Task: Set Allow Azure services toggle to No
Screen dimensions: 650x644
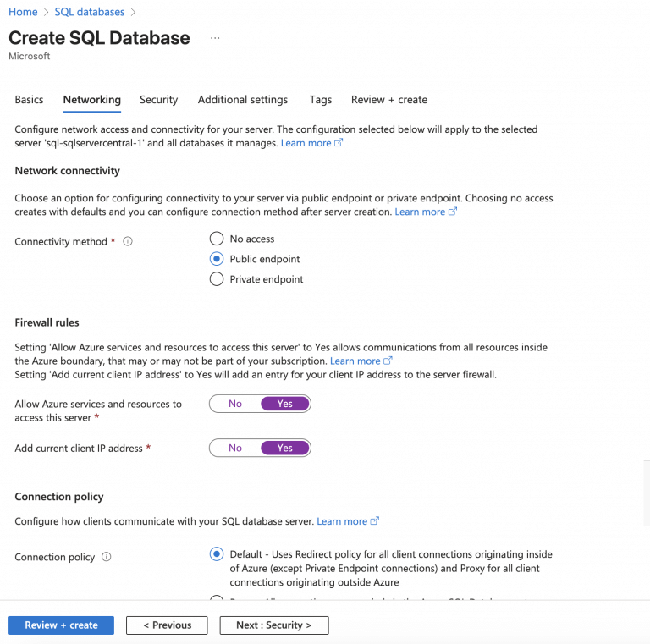Action: pyautogui.click(x=235, y=404)
